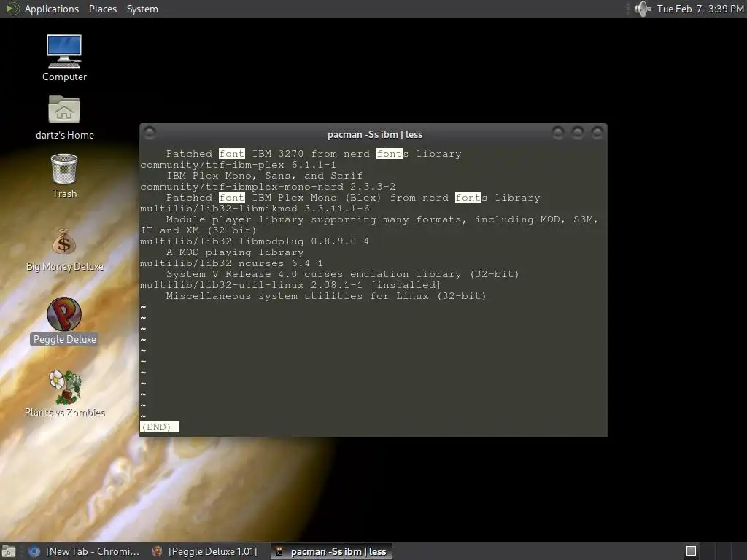Click 'System V Release 4.0 curses' line
Image resolution: width=747 pixels, height=560 pixels.
click(342, 274)
